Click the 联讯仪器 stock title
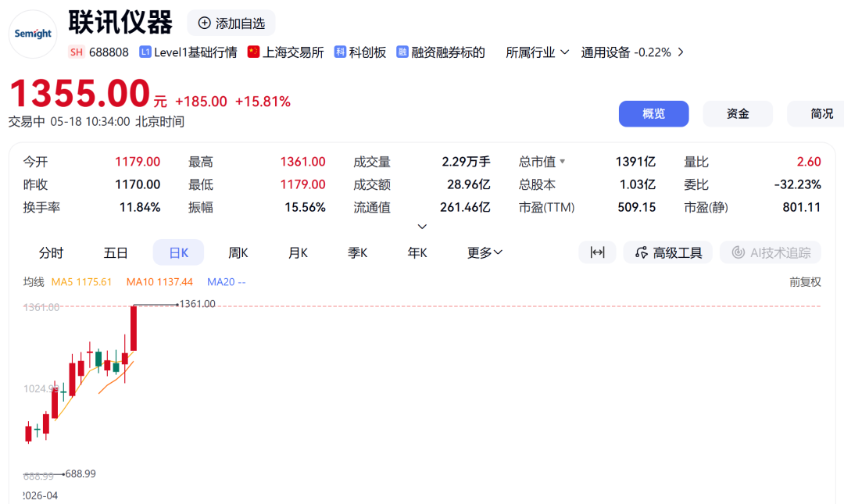844x504 pixels. click(x=120, y=23)
